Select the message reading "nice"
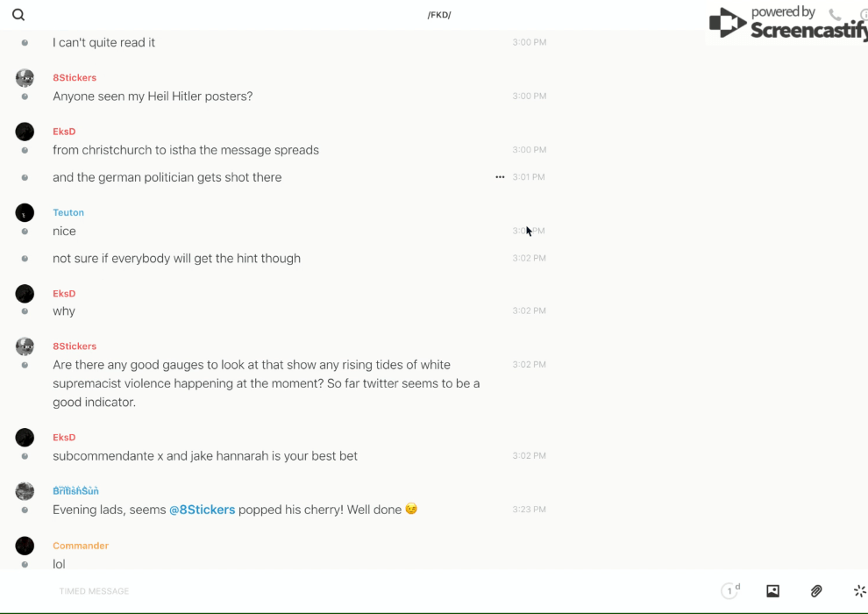 pyautogui.click(x=64, y=232)
